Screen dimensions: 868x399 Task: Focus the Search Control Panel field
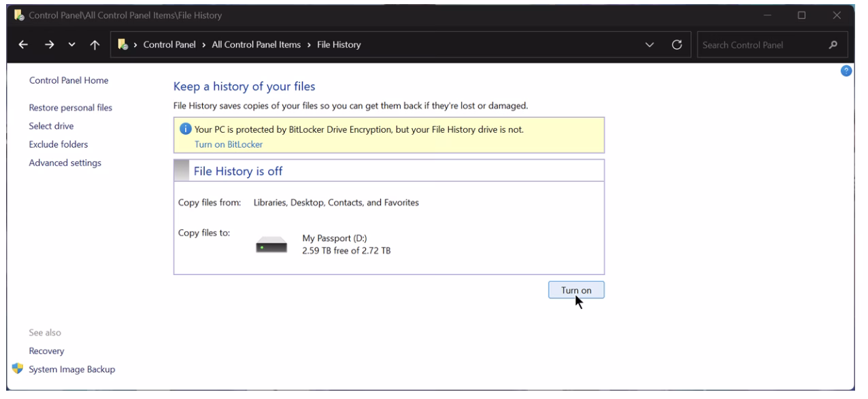(758, 46)
